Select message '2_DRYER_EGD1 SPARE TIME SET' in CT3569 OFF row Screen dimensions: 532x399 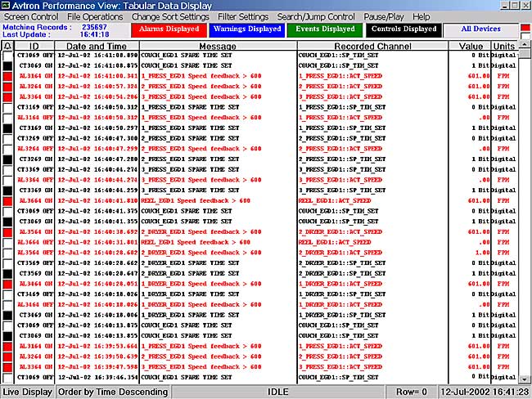[x=190, y=263]
